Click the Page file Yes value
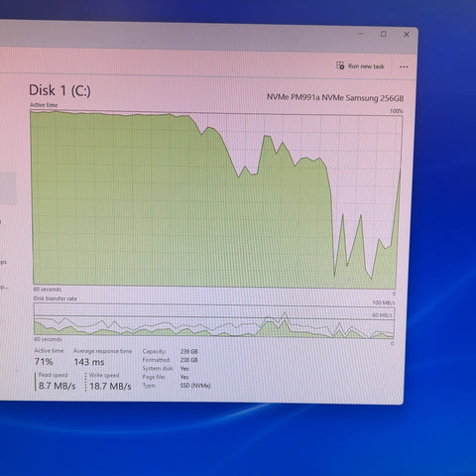476x476 pixels. [x=184, y=377]
